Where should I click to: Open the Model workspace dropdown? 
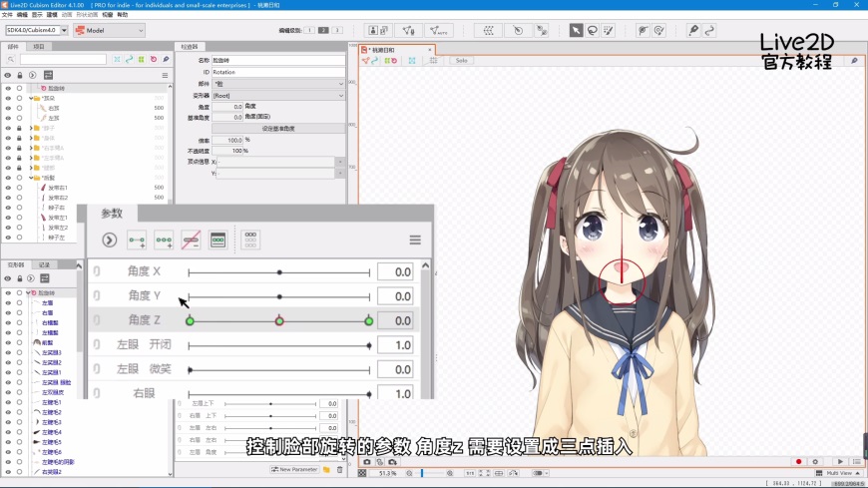(109, 30)
